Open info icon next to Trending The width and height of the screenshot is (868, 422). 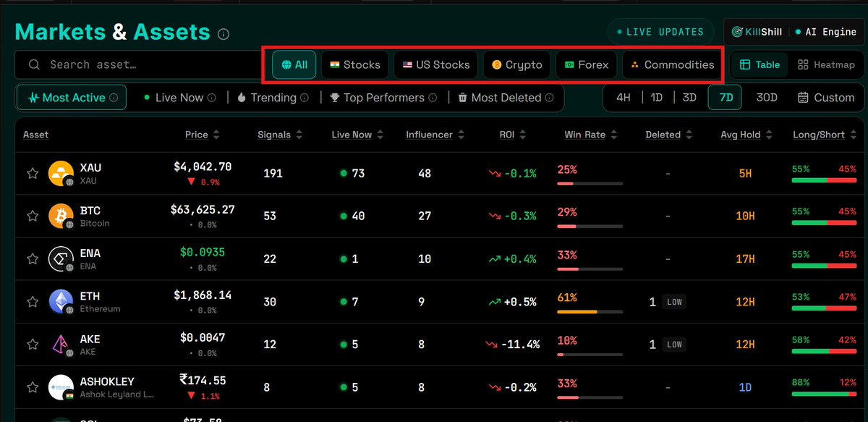[305, 98]
